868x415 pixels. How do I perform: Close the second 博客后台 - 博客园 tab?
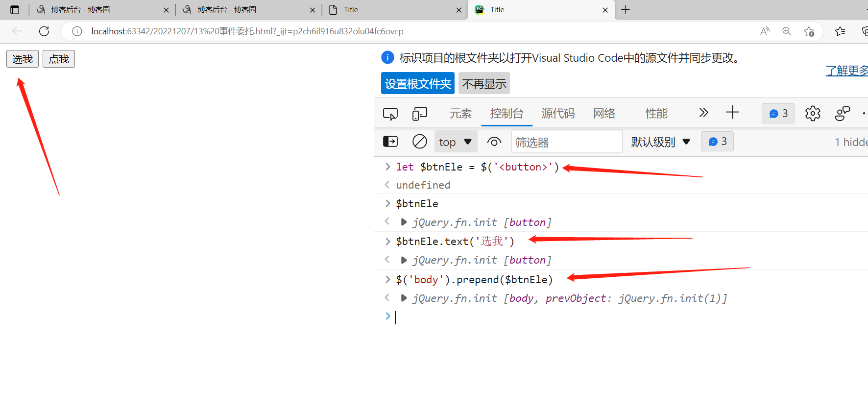[x=313, y=10]
